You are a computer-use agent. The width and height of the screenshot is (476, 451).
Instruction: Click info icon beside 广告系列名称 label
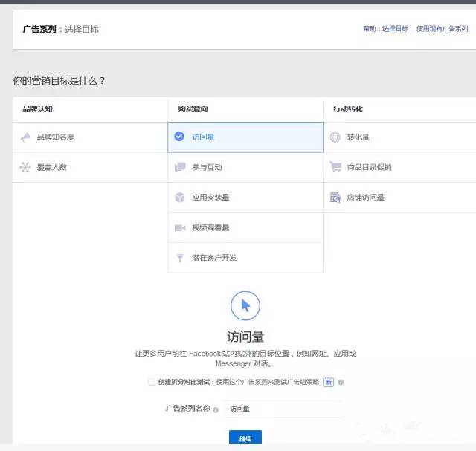(216, 409)
